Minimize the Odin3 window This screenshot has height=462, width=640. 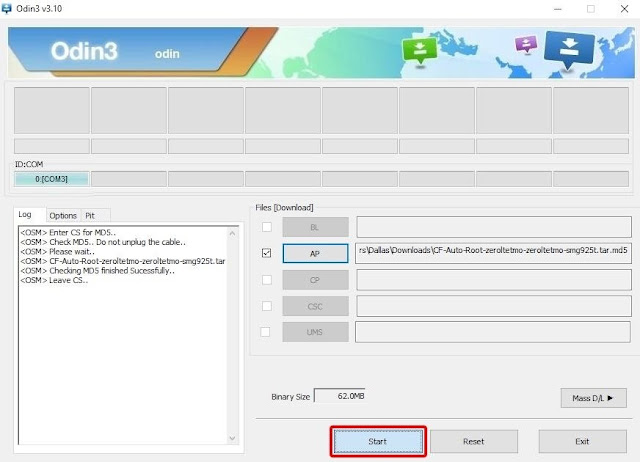click(558, 9)
